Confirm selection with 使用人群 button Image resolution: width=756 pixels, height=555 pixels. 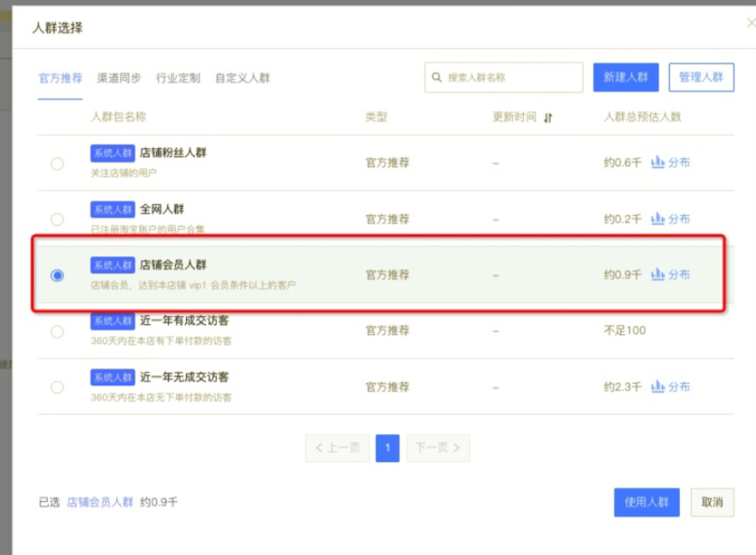click(647, 503)
